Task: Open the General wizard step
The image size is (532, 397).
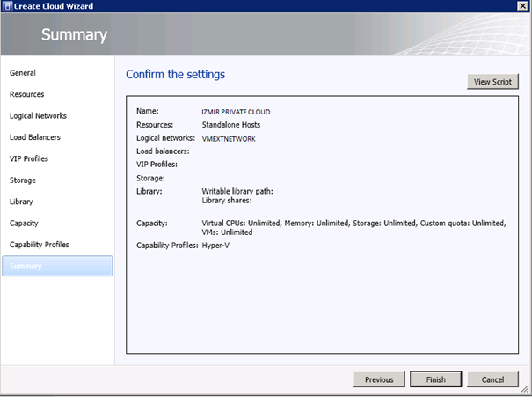Action: (x=23, y=73)
